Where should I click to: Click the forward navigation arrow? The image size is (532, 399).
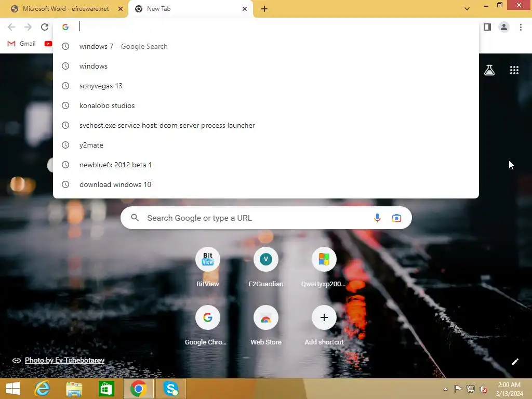tap(28, 27)
